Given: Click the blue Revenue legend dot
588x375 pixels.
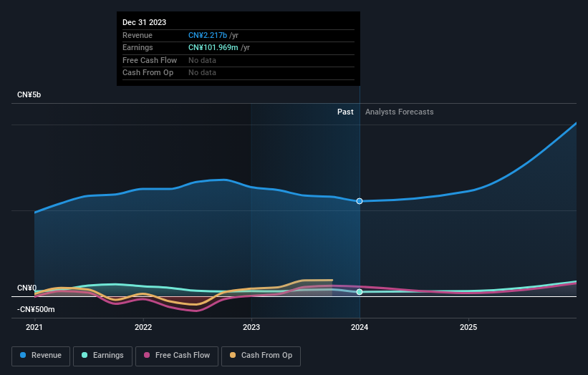Looking at the screenshot, I should tap(23, 355).
